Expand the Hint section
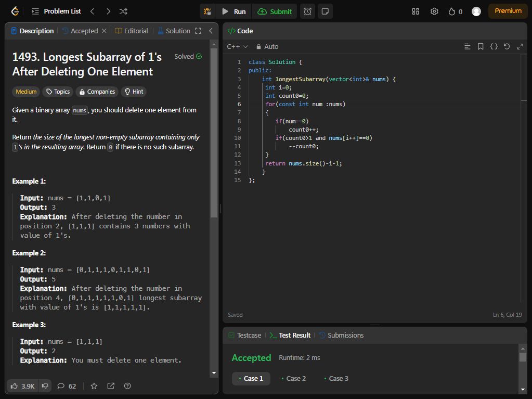 pyautogui.click(x=133, y=92)
